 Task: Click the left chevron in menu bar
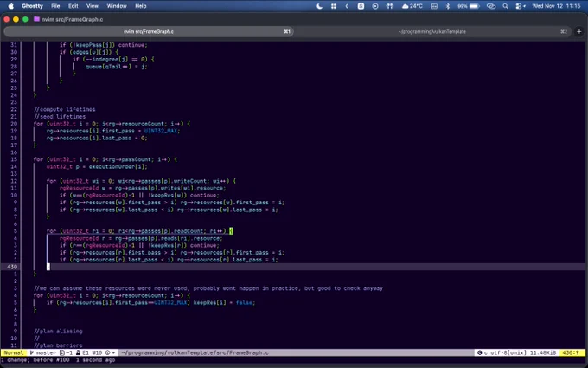347,6
